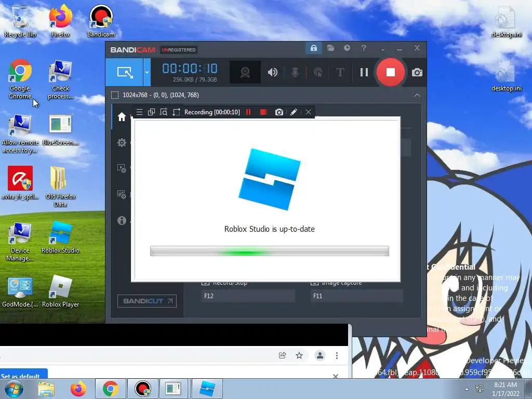Click the F12 Record/Stop hotkey field
The width and height of the screenshot is (532, 399).
click(x=248, y=296)
